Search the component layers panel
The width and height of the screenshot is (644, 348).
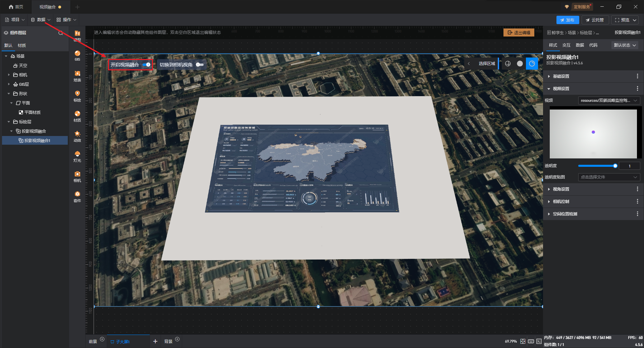61,33
